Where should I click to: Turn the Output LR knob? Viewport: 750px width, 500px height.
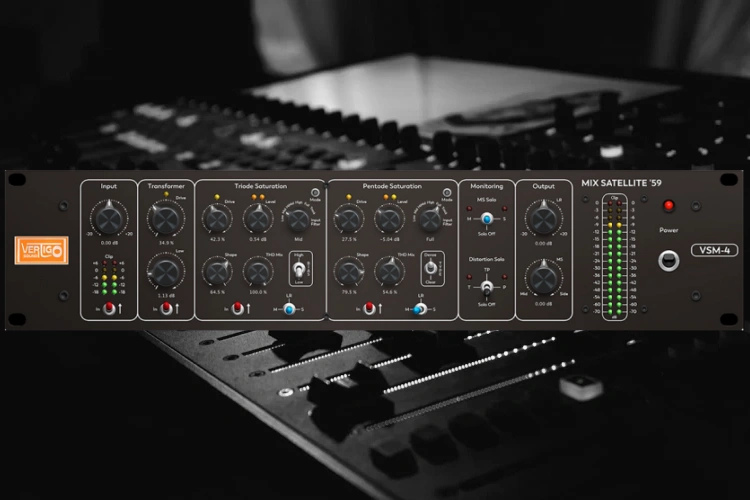544,218
